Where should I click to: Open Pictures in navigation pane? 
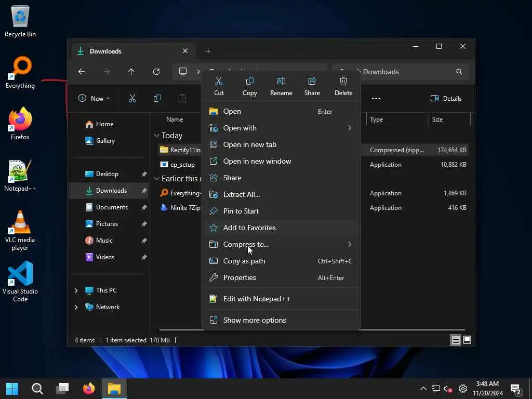click(x=109, y=223)
